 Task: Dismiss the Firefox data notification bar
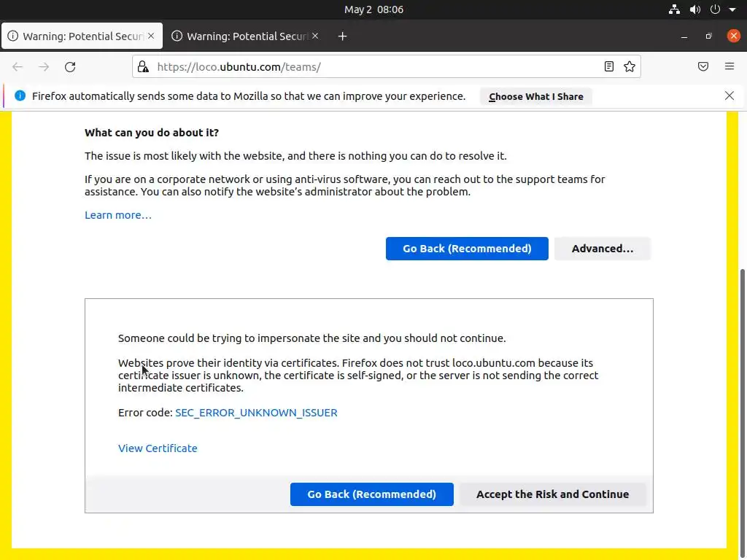[729, 96]
